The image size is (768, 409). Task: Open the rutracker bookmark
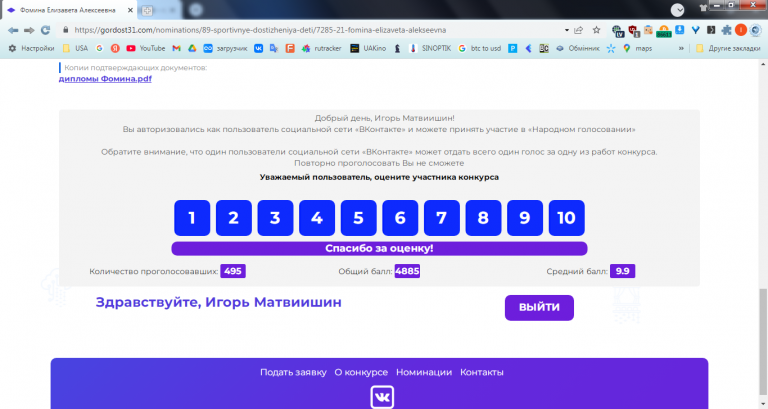[x=322, y=48]
